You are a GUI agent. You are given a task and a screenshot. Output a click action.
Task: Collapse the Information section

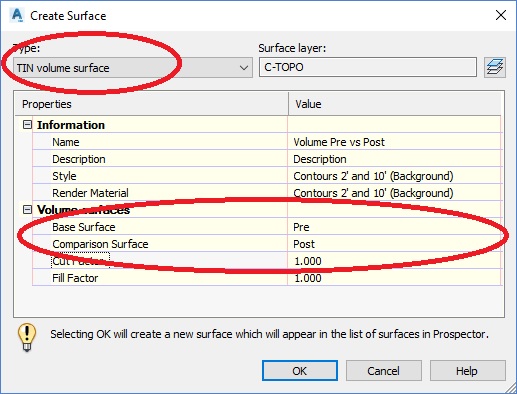(27, 125)
